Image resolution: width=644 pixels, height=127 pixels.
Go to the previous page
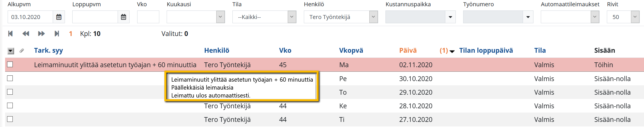[26, 34]
